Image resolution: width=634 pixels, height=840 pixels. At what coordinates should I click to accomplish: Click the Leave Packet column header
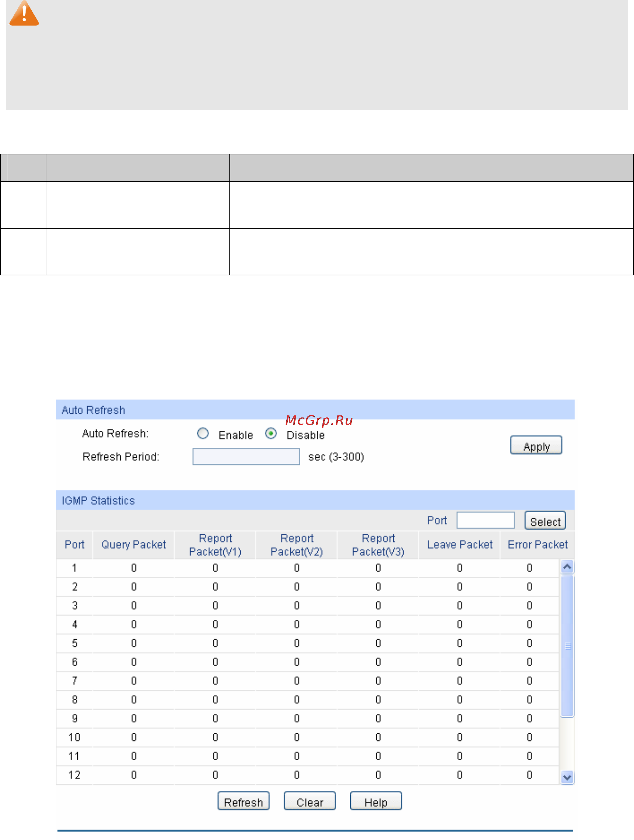(x=459, y=545)
